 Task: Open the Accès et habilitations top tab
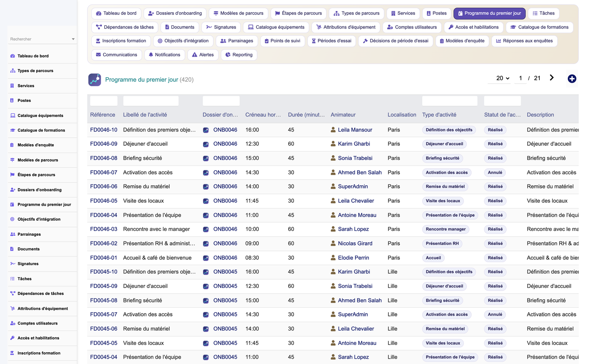[473, 27]
